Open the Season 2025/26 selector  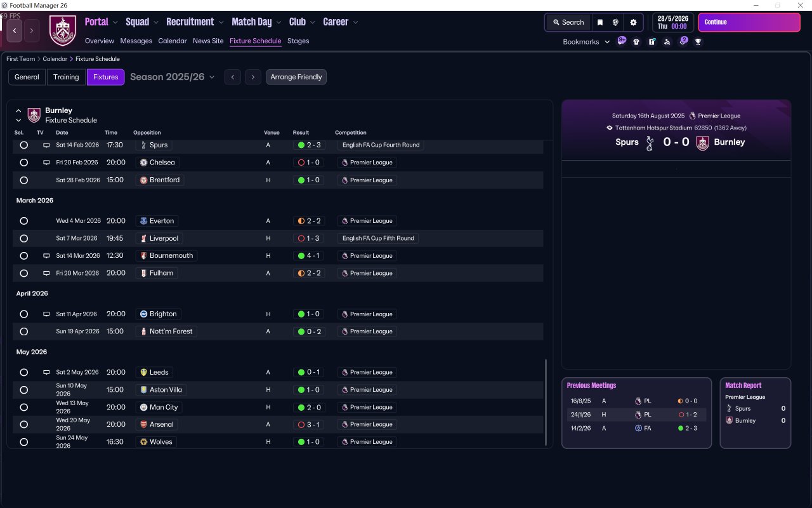pyautogui.click(x=172, y=77)
